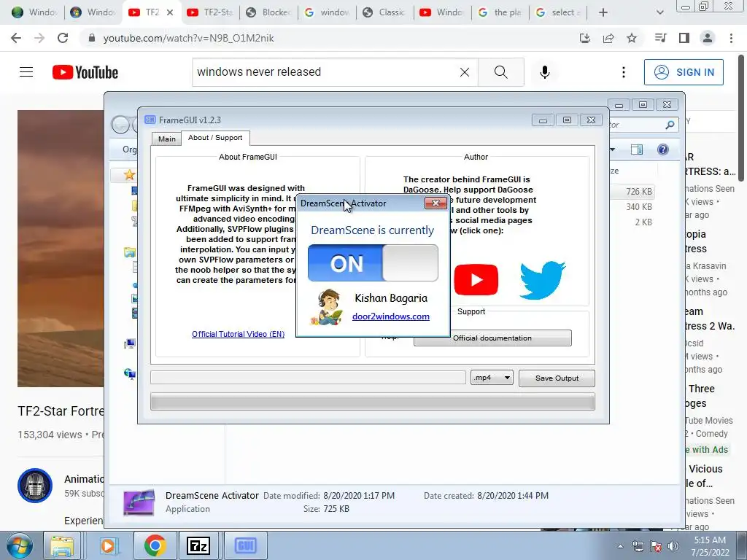Close the active TF2 tab
This screenshot has width=747, height=560.
click(169, 12)
